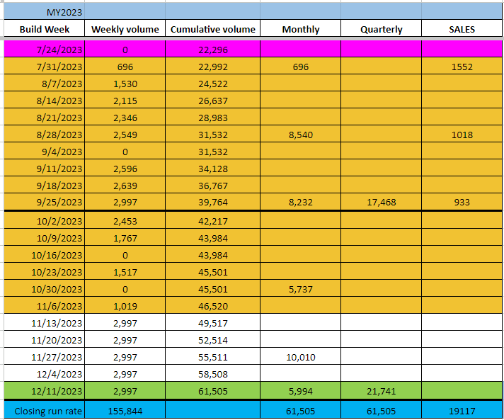Click the sales value 1552 cell
The width and height of the screenshot is (504, 420).
tap(462, 67)
